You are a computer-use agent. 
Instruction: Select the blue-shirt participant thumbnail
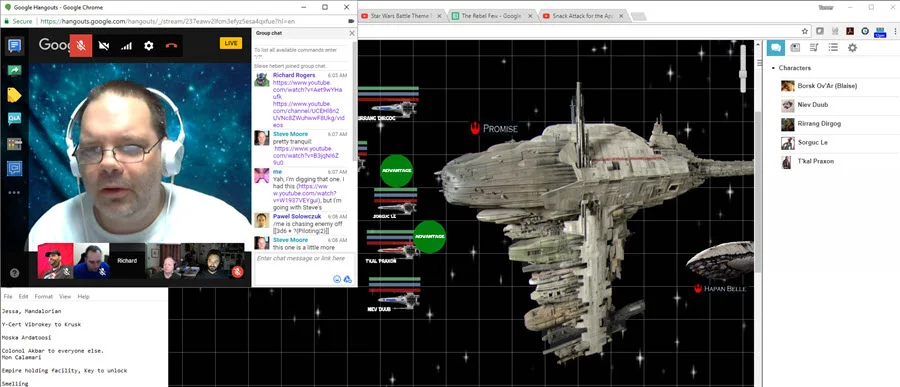pyautogui.click(x=91, y=261)
